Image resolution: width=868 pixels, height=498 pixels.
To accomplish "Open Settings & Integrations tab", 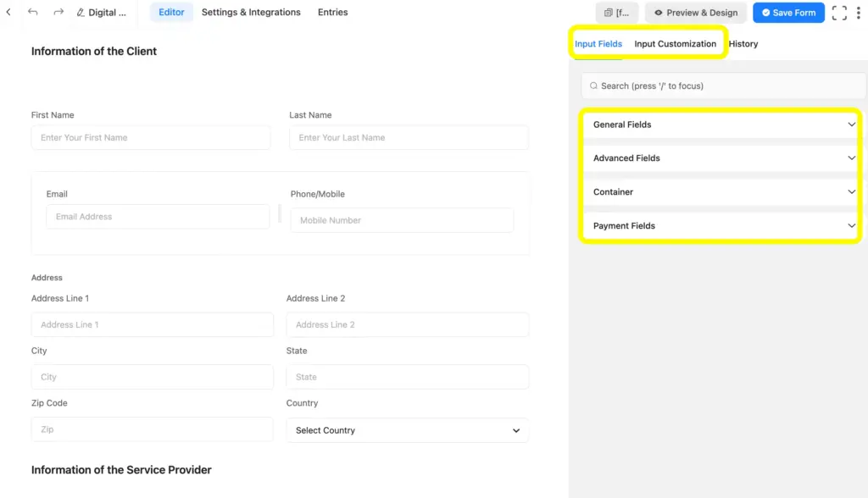I will pos(251,12).
